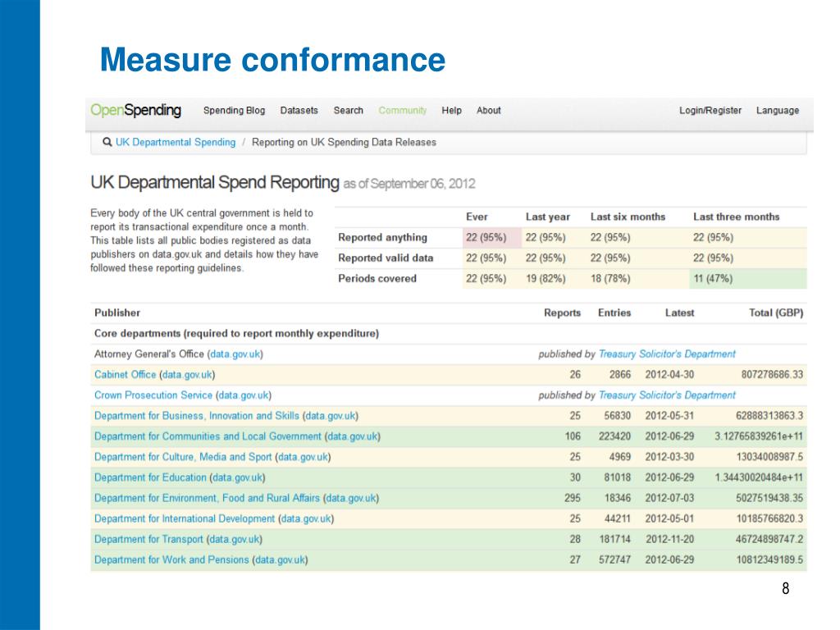Click the 'Ever' summary column header
Viewport: 840px width, 630px height.
pyautogui.click(x=477, y=217)
